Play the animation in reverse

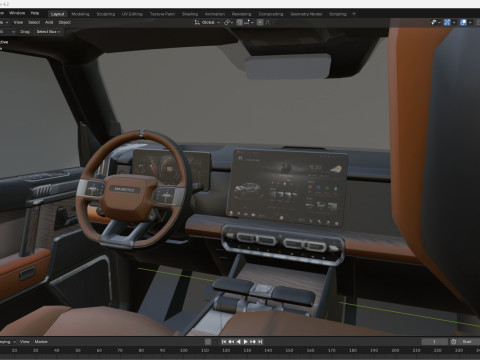coord(238,342)
